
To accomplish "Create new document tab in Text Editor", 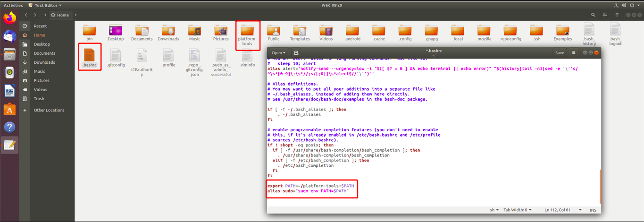I will 296,53.
